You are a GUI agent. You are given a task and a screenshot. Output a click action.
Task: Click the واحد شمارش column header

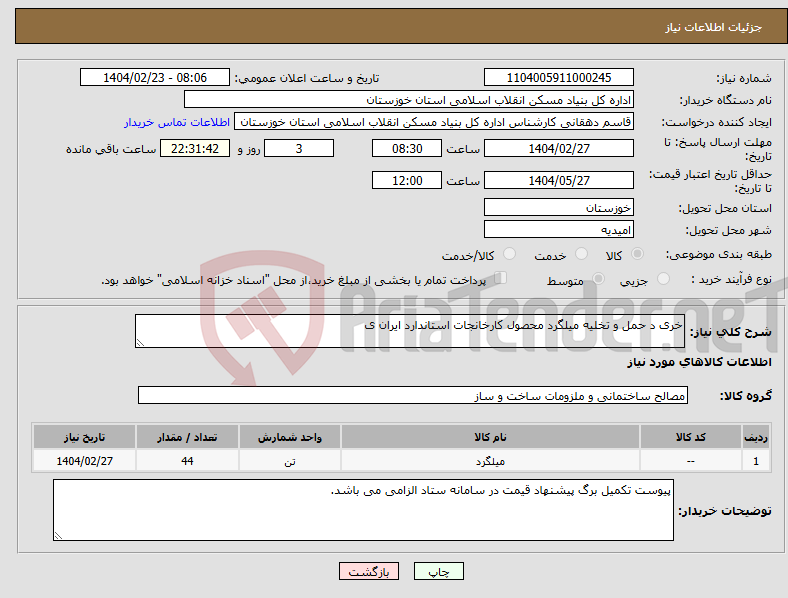click(290, 437)
